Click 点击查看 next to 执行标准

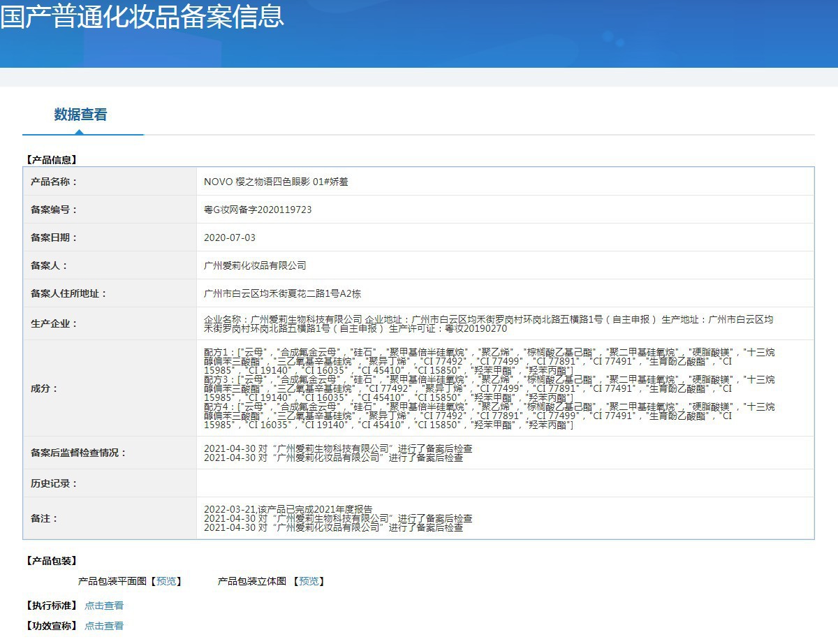(104, 606)
